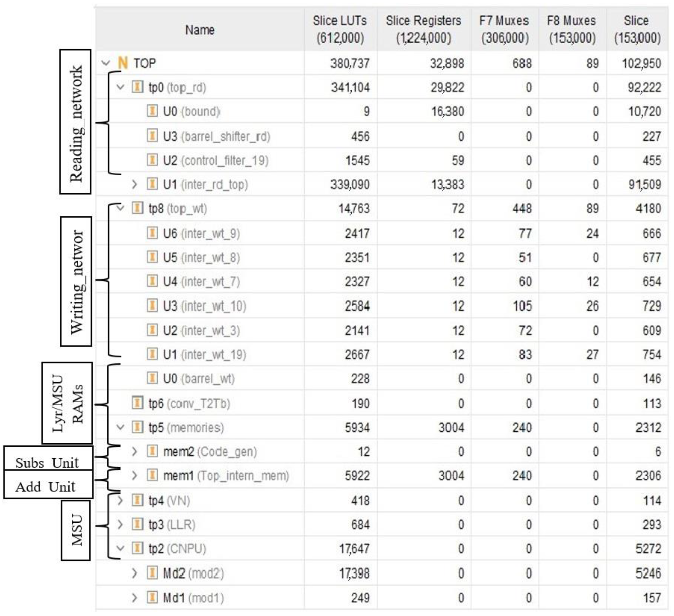Viewport: 674px width, 616px height.
Task: Collapse the tp2 (CNPU) node
Action: (x=120, y=548)
